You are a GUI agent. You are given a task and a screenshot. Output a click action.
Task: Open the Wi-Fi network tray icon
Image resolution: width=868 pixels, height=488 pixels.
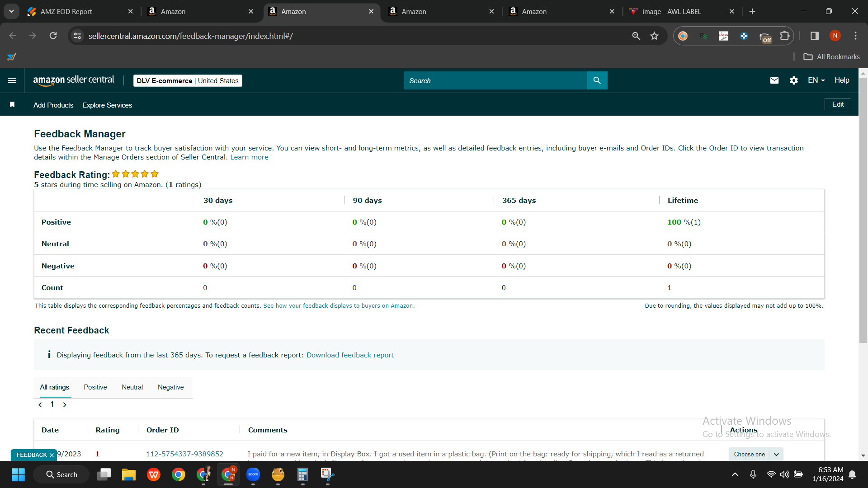pyautogui.click(x=771, y=474)
